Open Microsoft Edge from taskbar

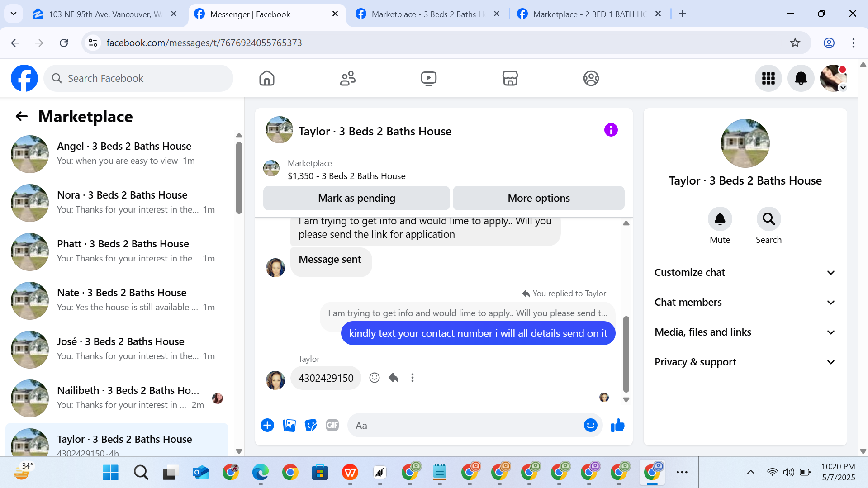(x=260, y=473)
